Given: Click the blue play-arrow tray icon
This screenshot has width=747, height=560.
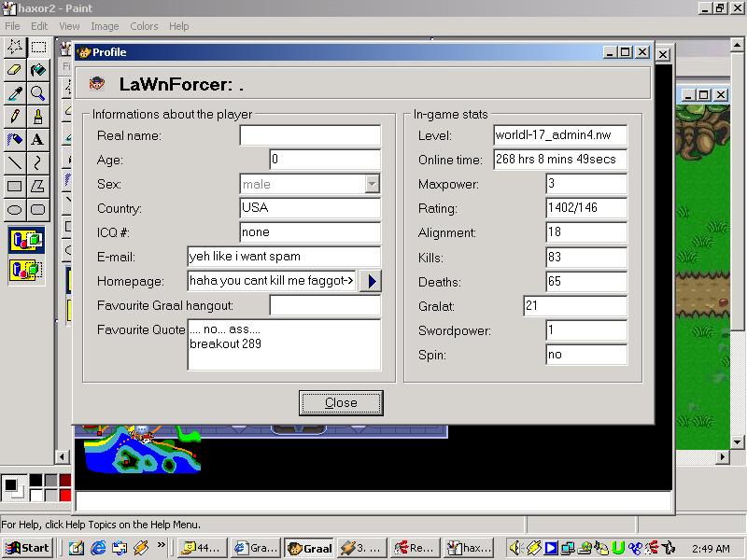Looking at the screenshot, I should pyautogui.click(x=551, y=548).
